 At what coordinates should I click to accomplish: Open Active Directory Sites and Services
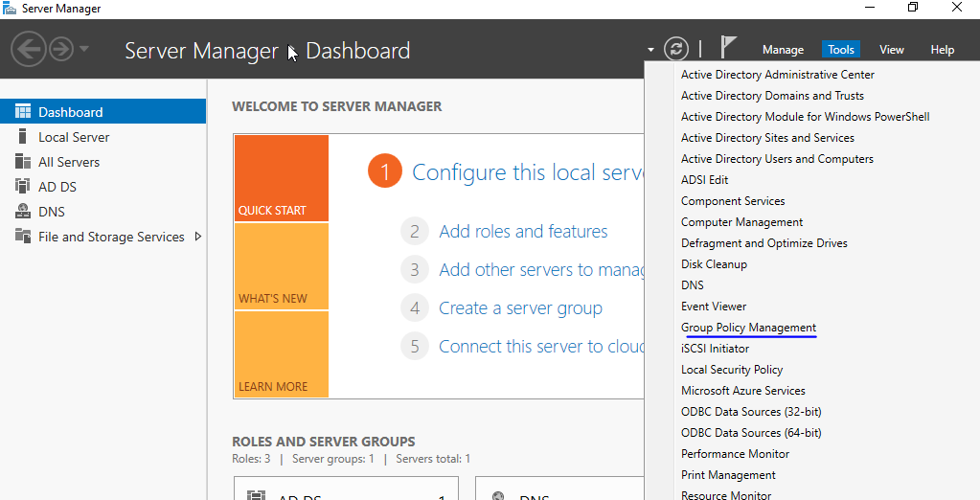(767, 138)
